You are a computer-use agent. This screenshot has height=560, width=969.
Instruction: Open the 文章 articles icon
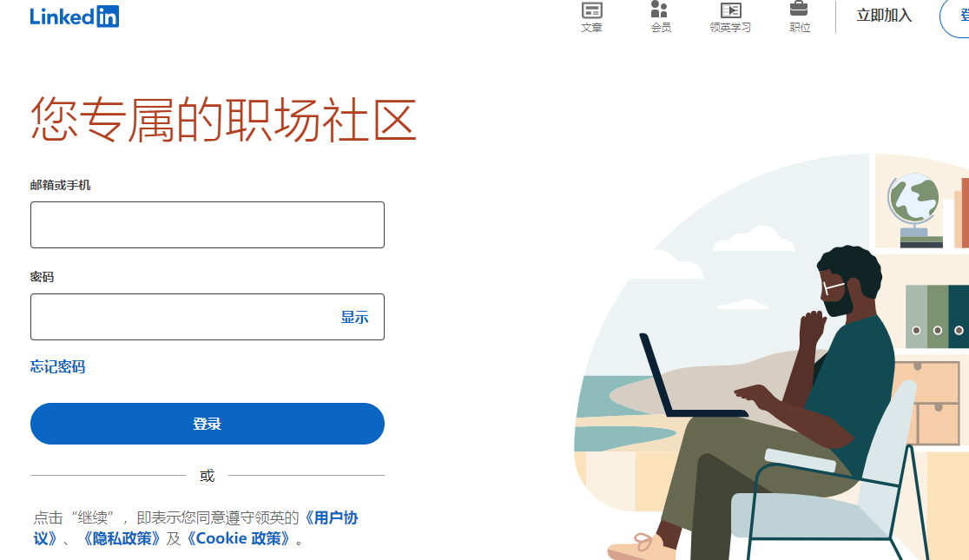point(591,10)
